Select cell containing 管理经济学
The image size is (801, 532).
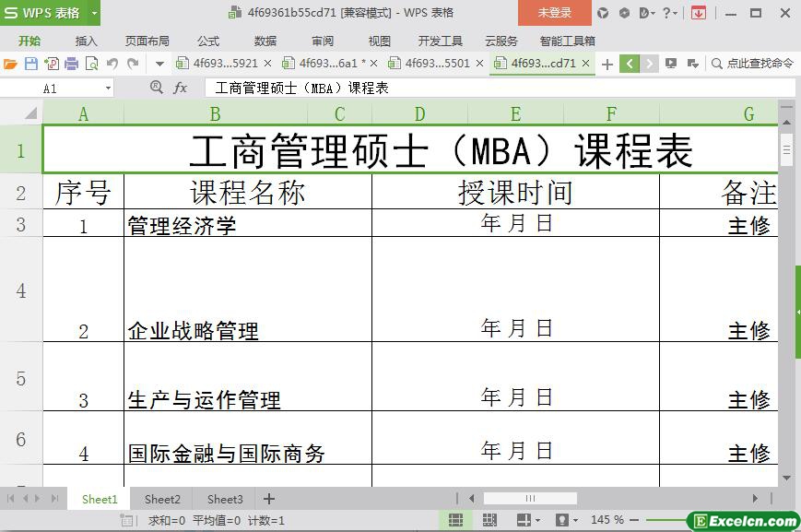pos(247,224)
